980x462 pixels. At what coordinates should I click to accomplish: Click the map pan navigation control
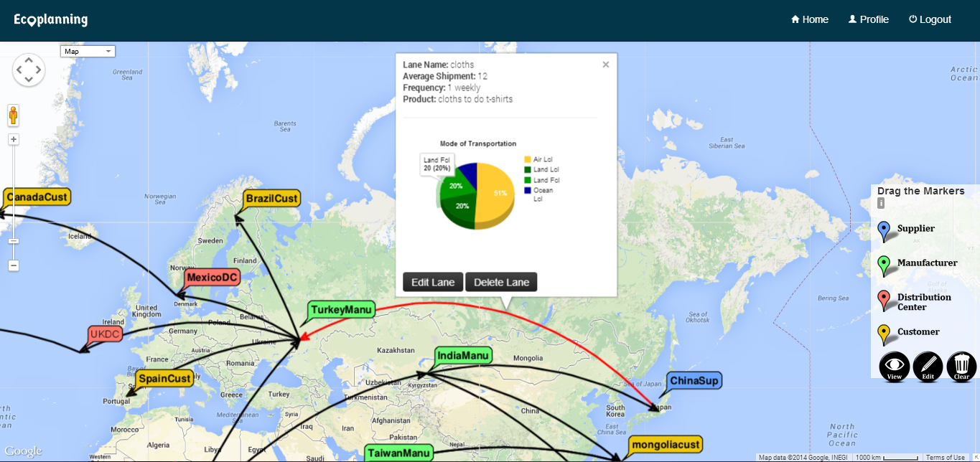[x=29, y=70]
